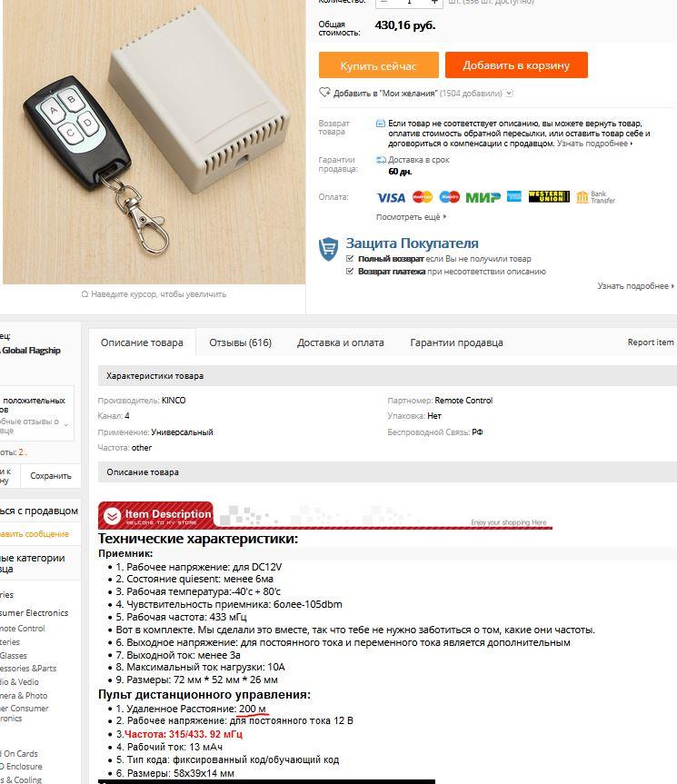Open the Отзывы (616) tab
The width and height of the screenshot is (677, 784).
(241, 342)
